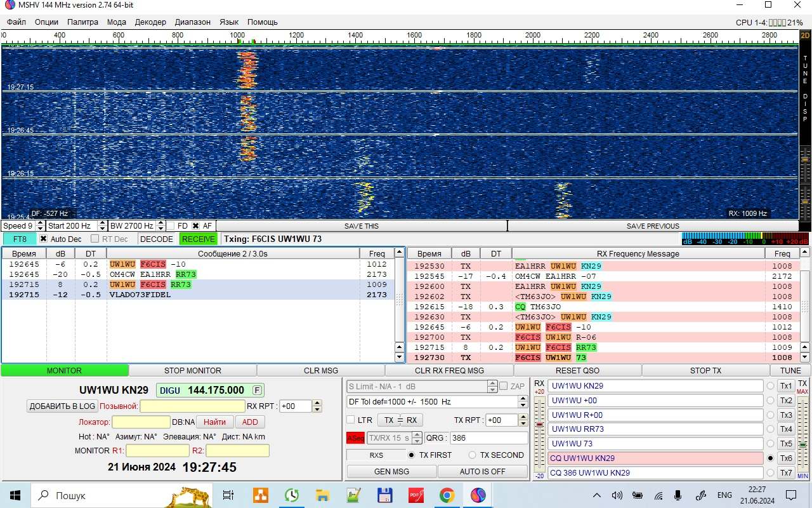Open File Explorer from the taskbar
Screen dimensions: 812x508
click(322, 495)
